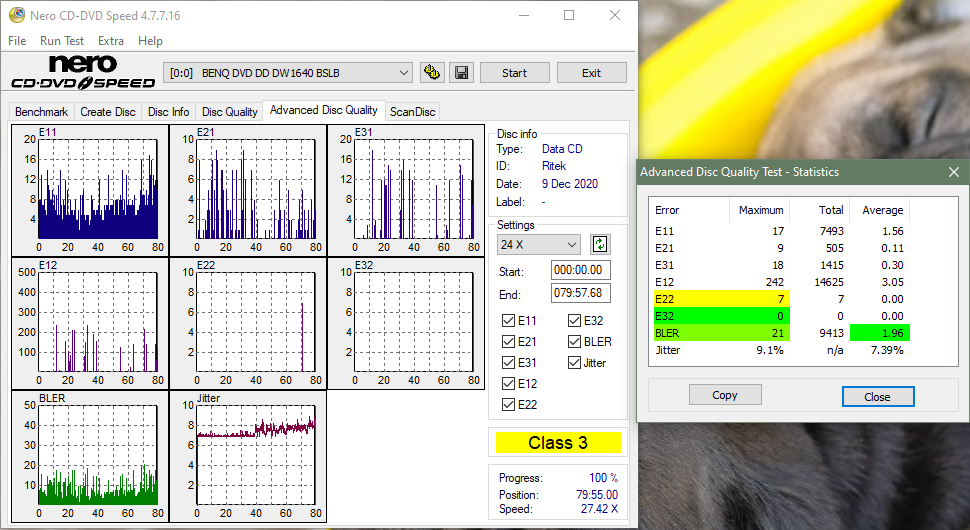Click the 79:55.00 position value

[597, 495]
